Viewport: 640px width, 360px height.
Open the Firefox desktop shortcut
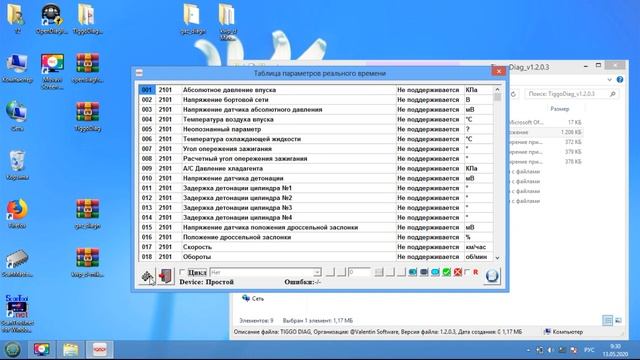point(17,213)
